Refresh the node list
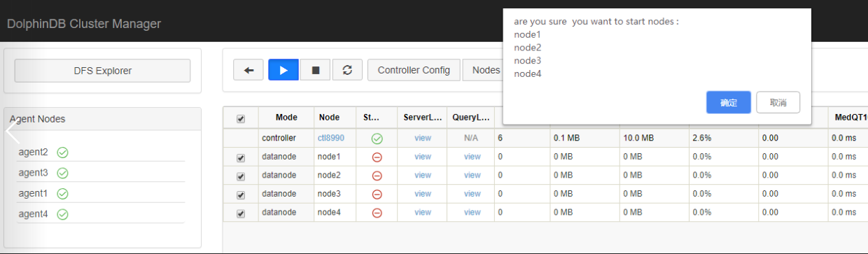This screenshot has width=868, height=254. tap(347, 70)
